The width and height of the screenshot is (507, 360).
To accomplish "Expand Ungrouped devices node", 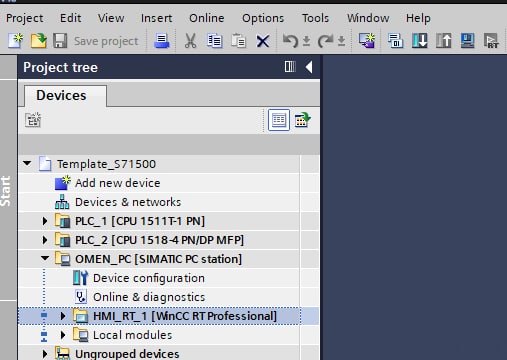I will pyautogui.click(x=45, y=353).
